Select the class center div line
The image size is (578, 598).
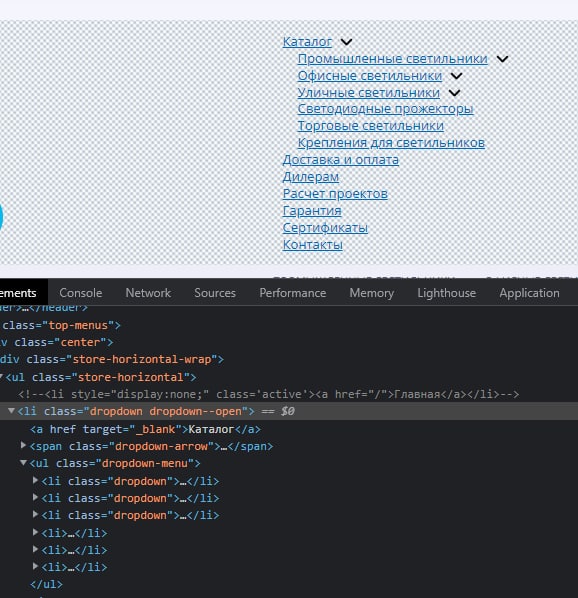56,342
